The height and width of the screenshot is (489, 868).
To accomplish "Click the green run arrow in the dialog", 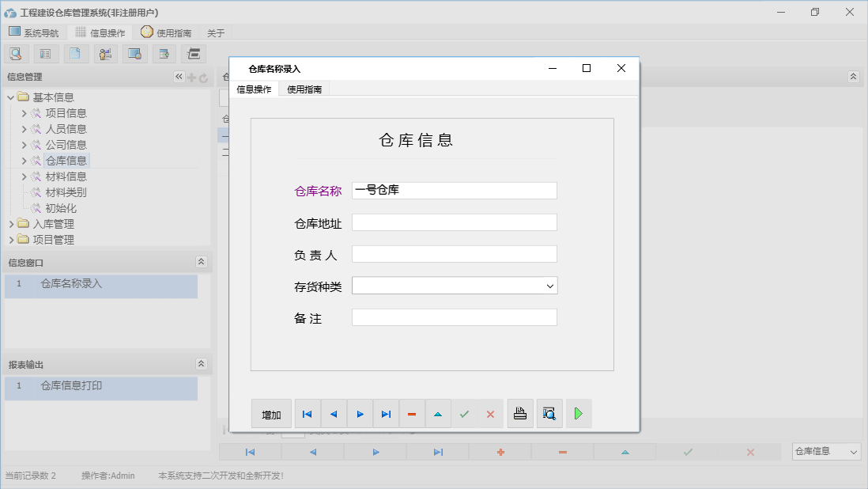I will pos(579,413).
